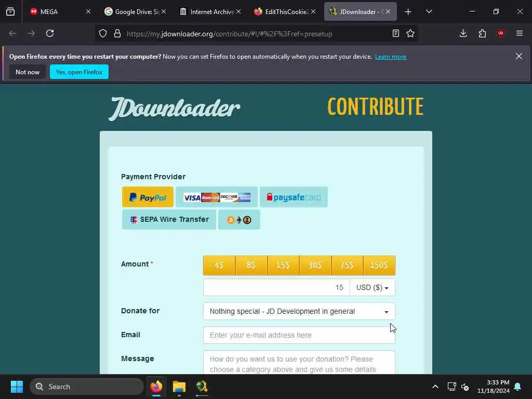This screenshot has width=532, height=399.
Task: Open JDownloader app from the taskbar
Action: [202, 387]
